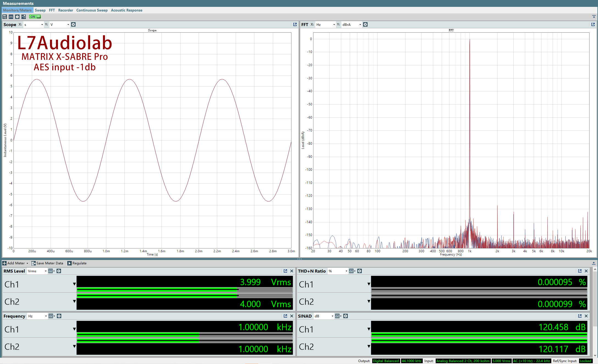
Task: Pop out the RMS Level meter
Action: pos(285,271)
